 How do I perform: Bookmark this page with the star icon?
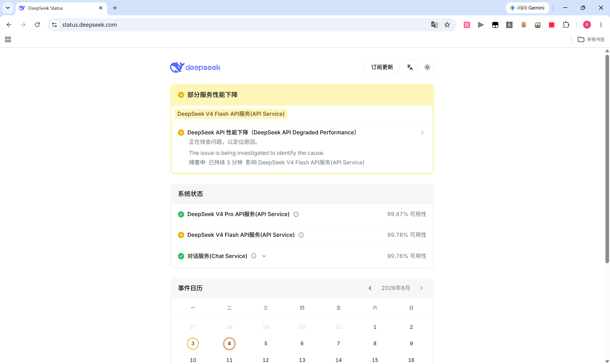[x=447, y=25]
